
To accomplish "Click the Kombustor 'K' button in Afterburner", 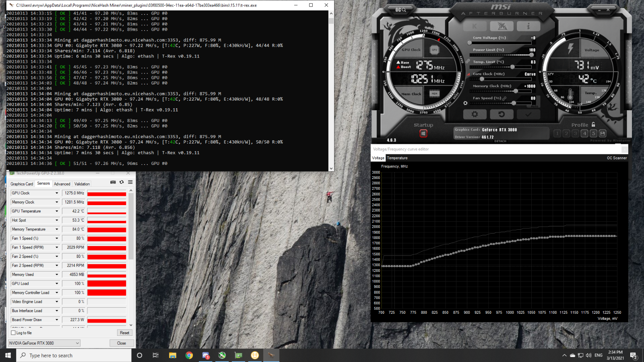I will (x=475, y=26).
